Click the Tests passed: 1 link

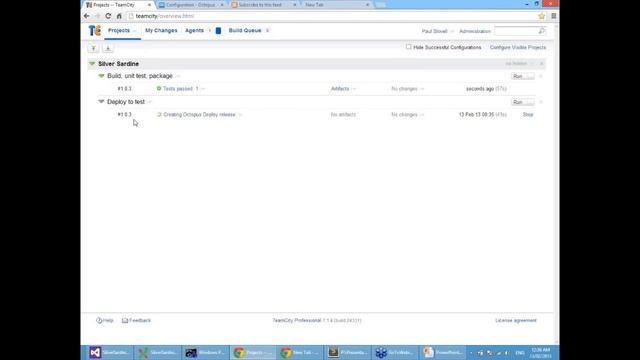[x=180, y=89]
